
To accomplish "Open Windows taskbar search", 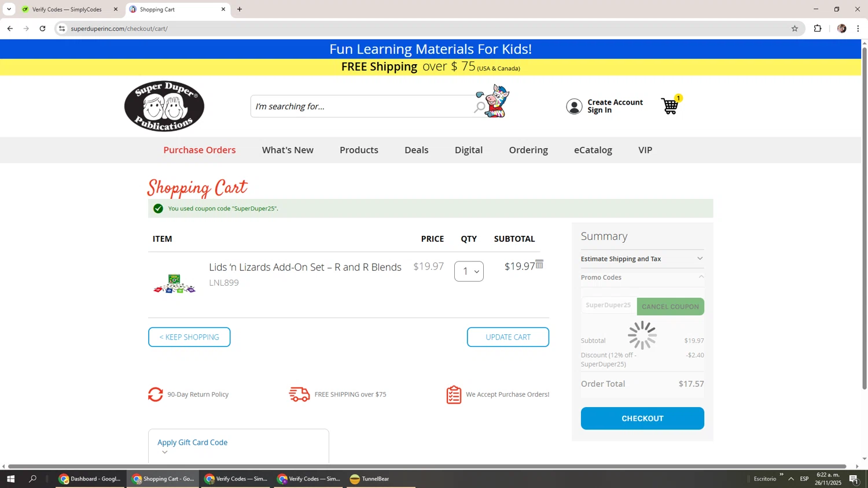I will (x=33, y=479).
